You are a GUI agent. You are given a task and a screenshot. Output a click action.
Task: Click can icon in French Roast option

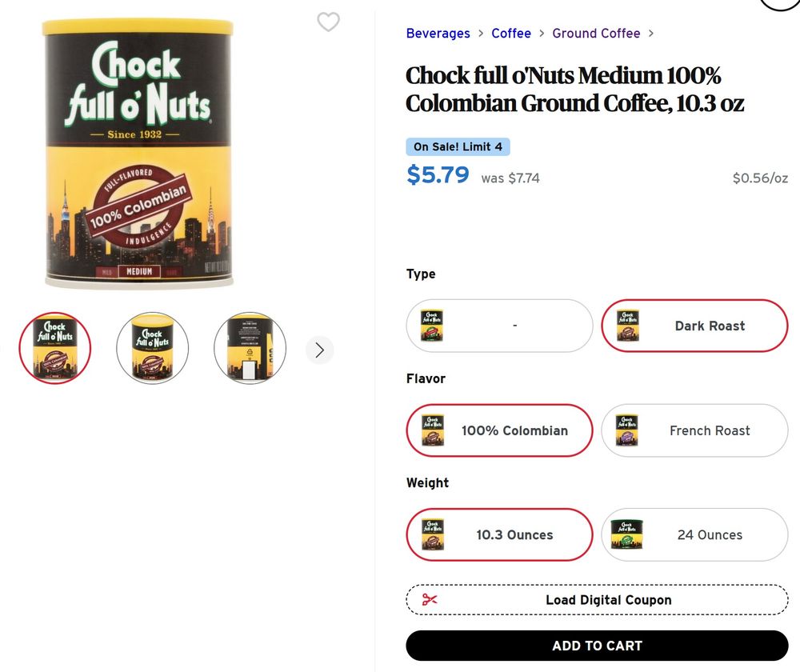pos(627,430)
